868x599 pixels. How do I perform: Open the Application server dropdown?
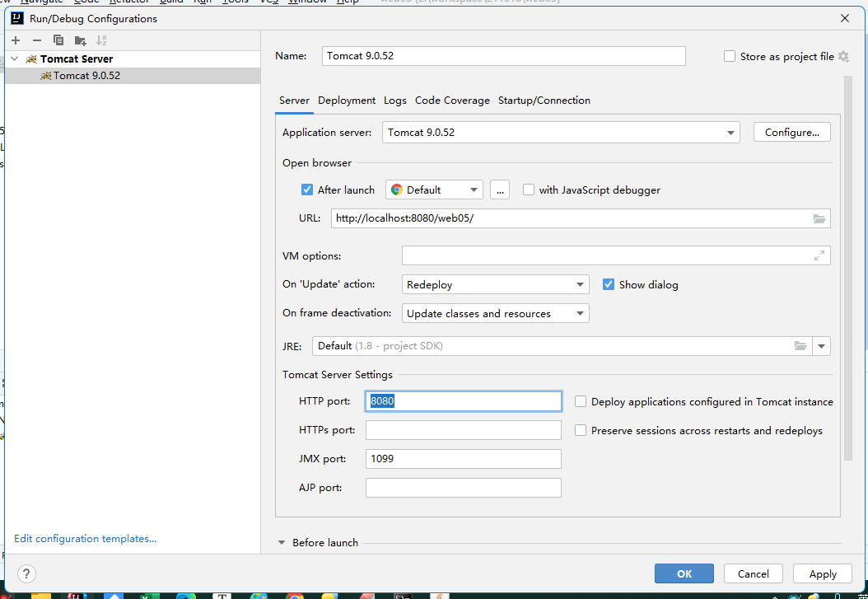point(561,133)
